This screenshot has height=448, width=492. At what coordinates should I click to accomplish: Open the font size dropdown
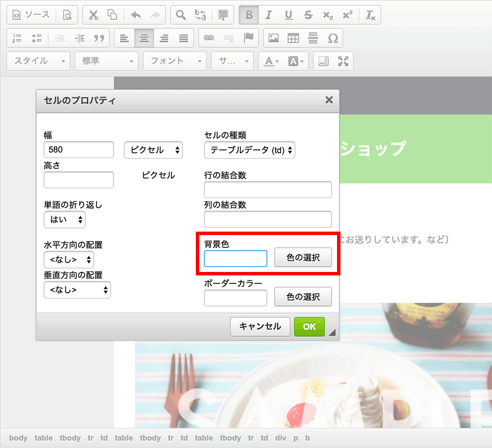pos(233,61)
